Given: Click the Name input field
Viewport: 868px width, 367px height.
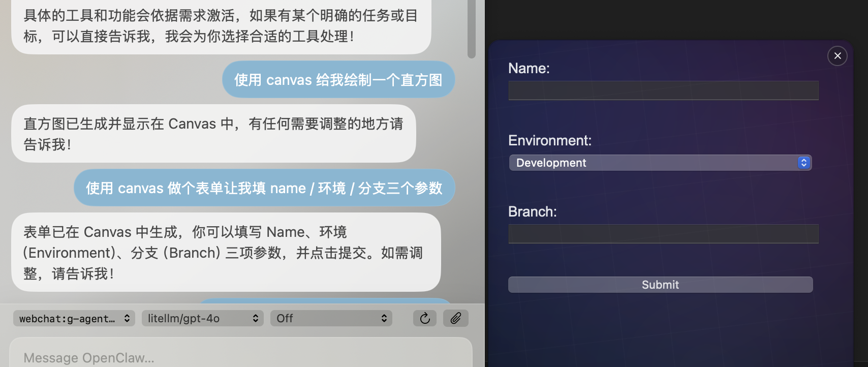Looking at the screenshot, I should click(663, 90).
